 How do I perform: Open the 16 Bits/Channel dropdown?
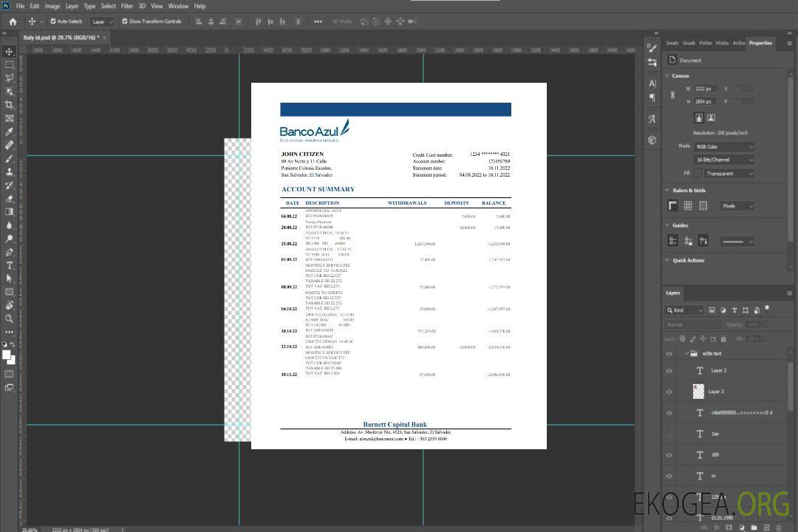click(723, 160)
